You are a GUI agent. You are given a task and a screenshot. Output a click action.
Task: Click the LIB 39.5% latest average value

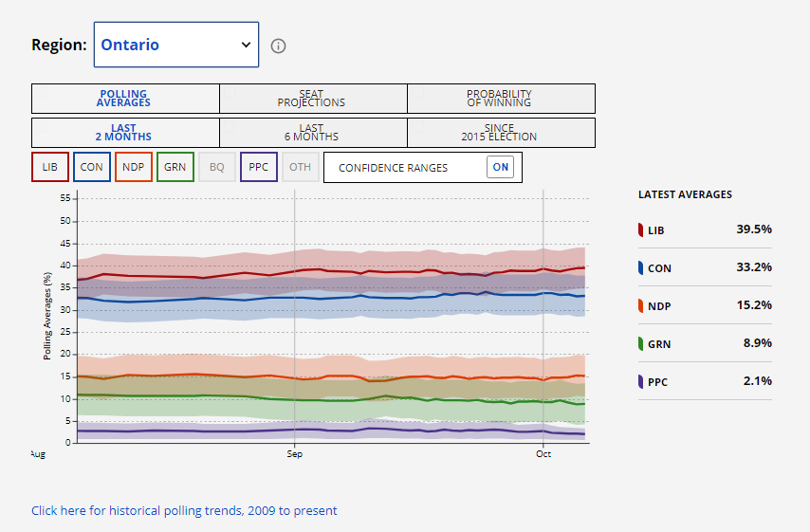(754, 229)
